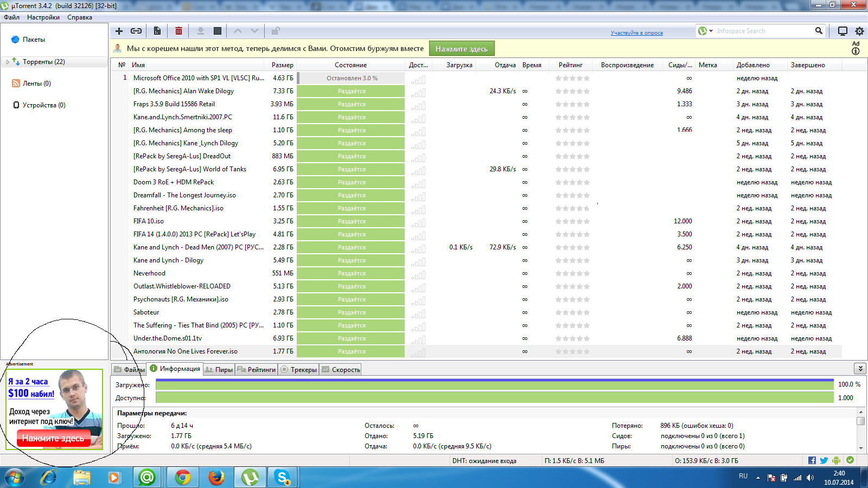Click the Microsoft Office stopped 3.0% progress bar
The height and width of the screenshot is (488, 868).
pyautogui.click(x=352, y=78)
